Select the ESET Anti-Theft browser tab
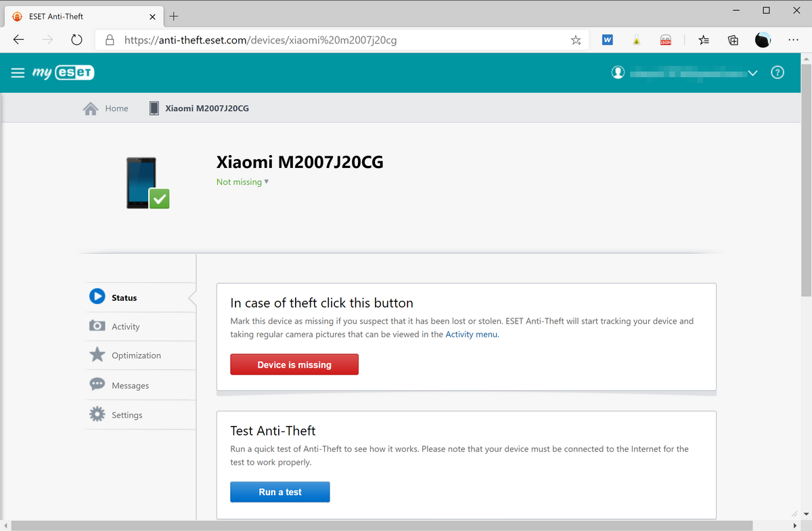 tap(85, 16)
